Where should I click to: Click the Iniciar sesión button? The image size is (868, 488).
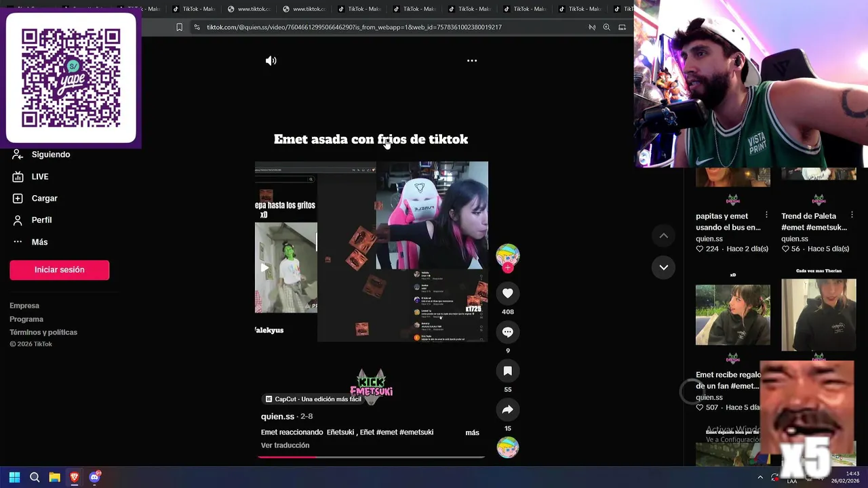pos(60,270)
